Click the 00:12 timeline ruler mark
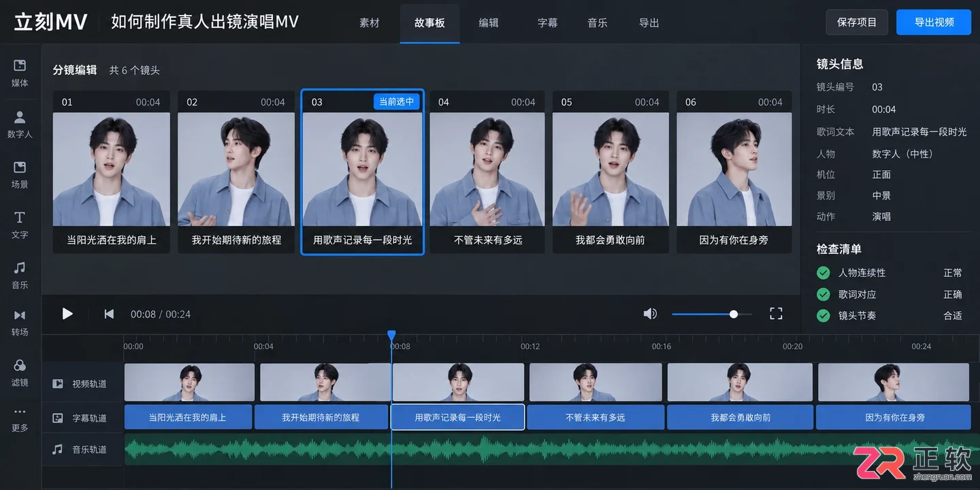 [530, 346]
